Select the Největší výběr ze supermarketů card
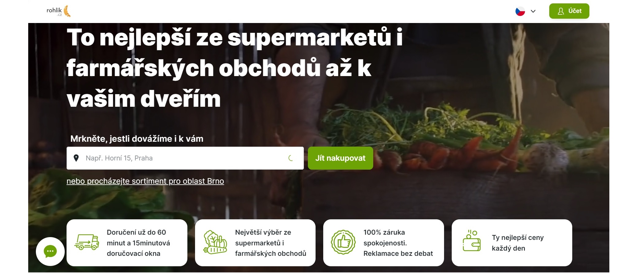Viewport: 644px width, 273px height. coord(255,243)
